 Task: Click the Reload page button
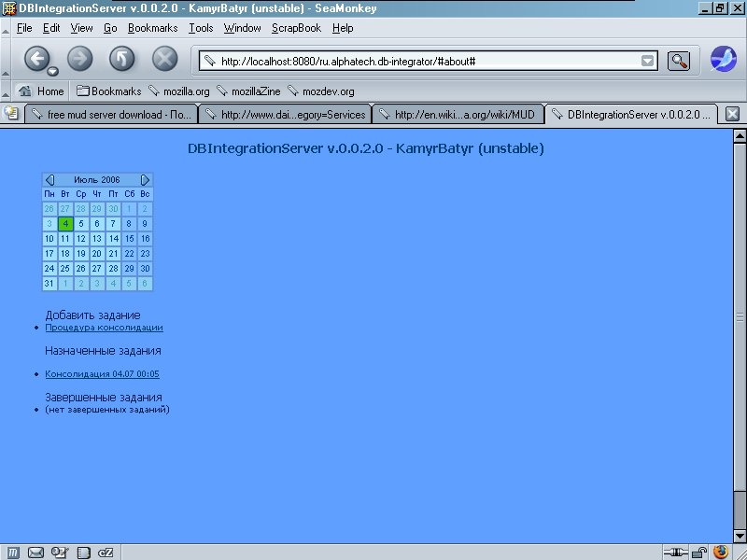click(122, 59)
